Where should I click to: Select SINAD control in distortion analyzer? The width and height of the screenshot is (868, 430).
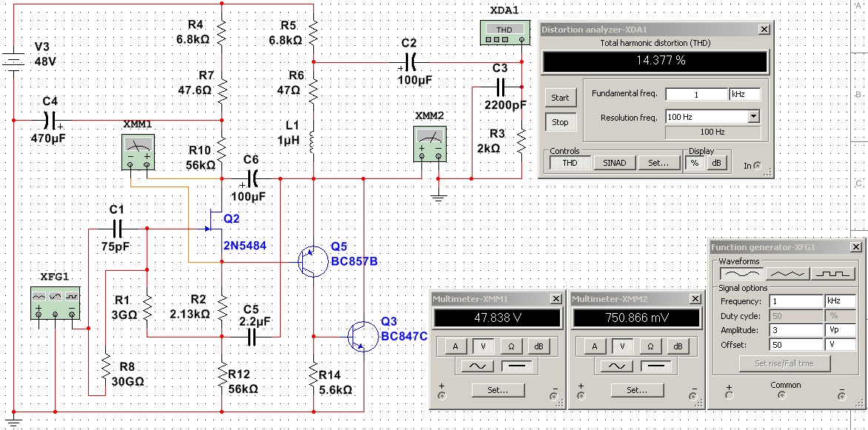[615, 163]
